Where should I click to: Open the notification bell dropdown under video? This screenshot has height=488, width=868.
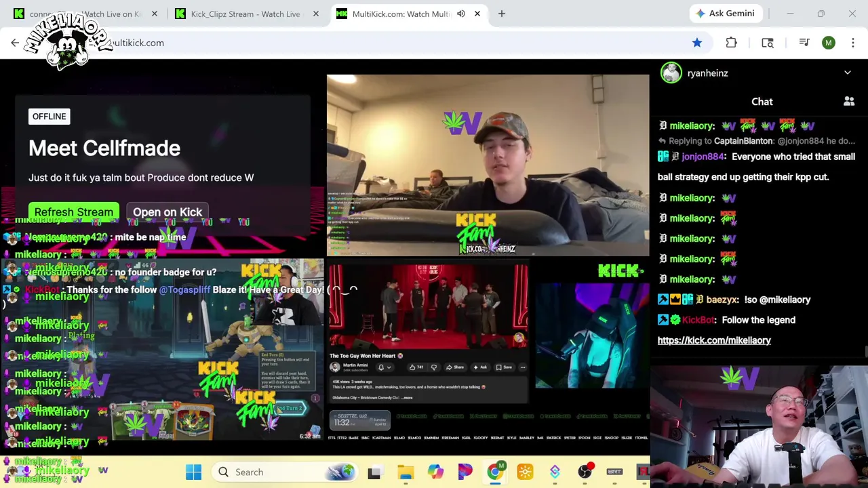384,367
